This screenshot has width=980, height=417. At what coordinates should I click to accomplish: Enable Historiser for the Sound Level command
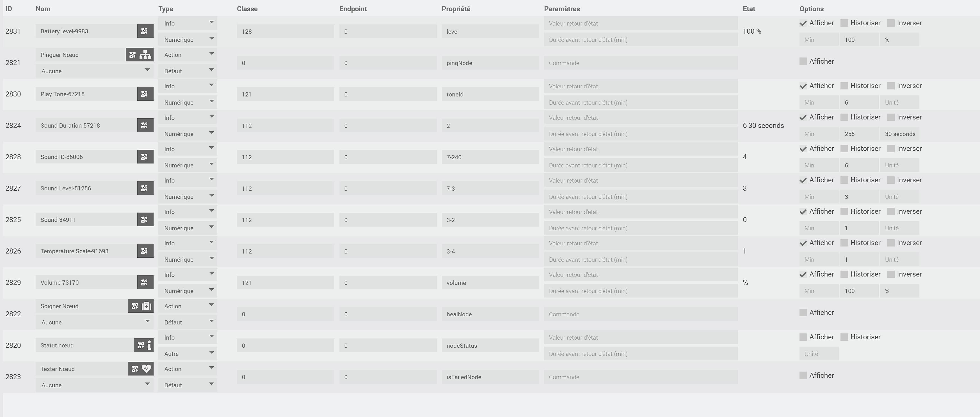844,180
